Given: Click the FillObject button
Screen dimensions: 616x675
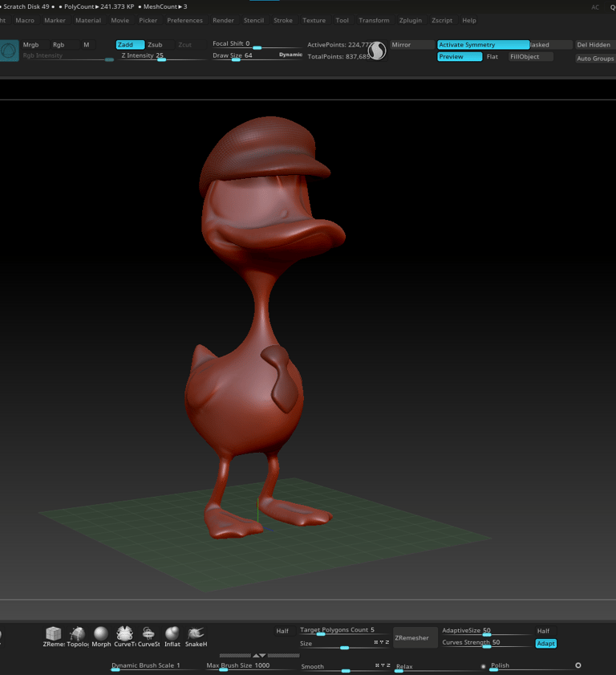Looking at the screenshot, I should point(530,57).
